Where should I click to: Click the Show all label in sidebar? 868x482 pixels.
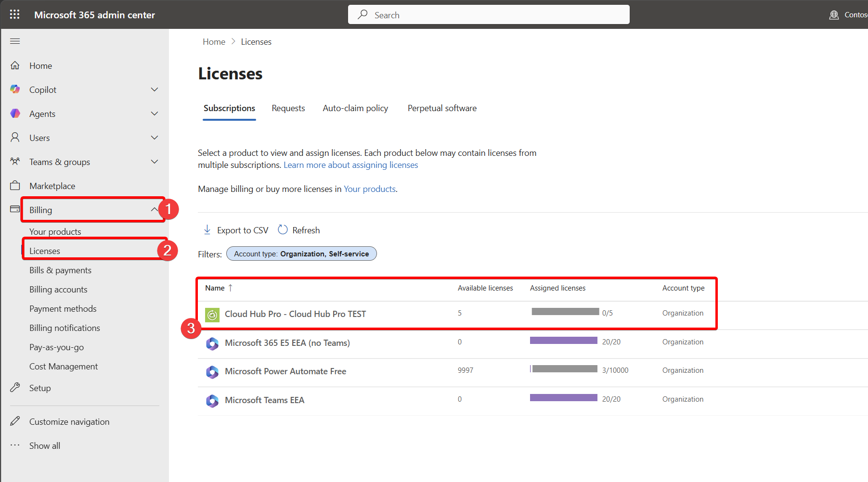(45, 445)
